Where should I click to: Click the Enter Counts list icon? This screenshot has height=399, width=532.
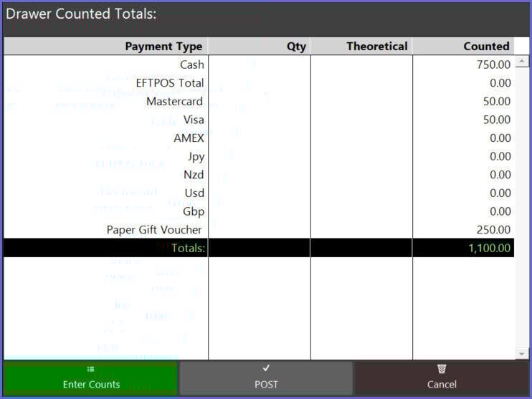[x=90, y=369]
